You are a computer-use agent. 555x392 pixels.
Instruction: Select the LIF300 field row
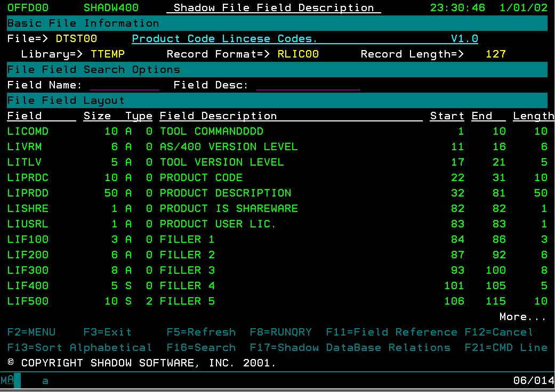coord(277,271)
